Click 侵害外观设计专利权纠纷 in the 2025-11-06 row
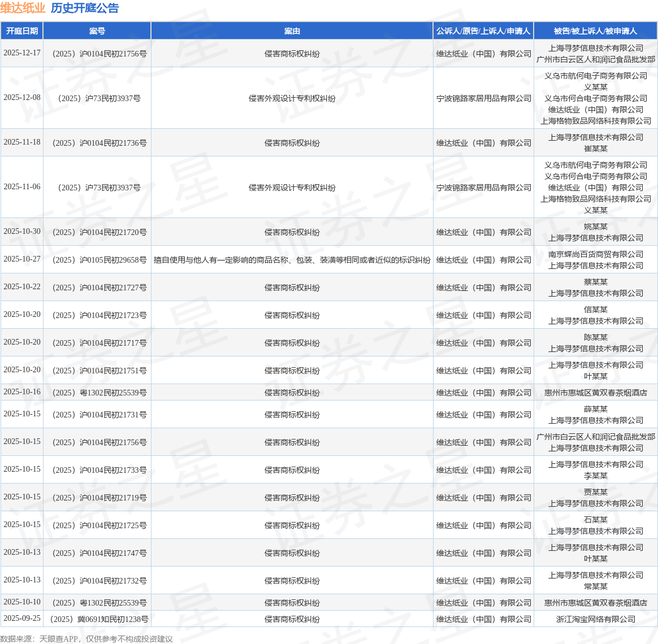Image resolution: width=658 pixels, height=644 pixels. pyautogui.click(x=292, y=188)
